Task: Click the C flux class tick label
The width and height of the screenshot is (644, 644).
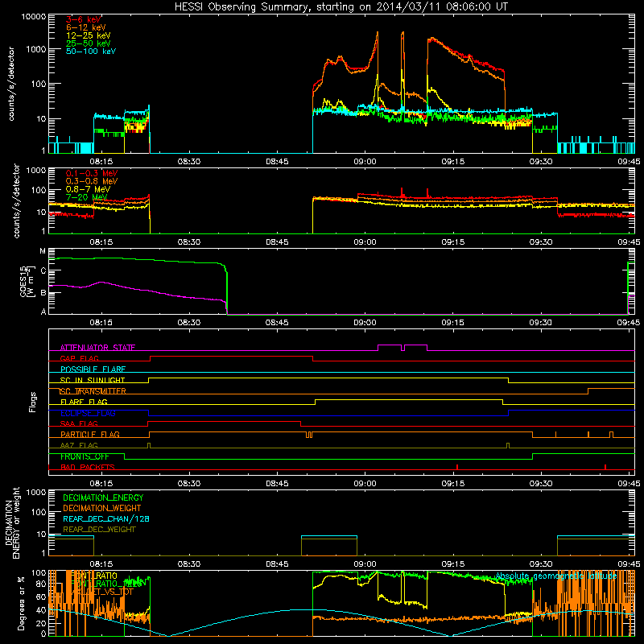Action: coord(43,270)
